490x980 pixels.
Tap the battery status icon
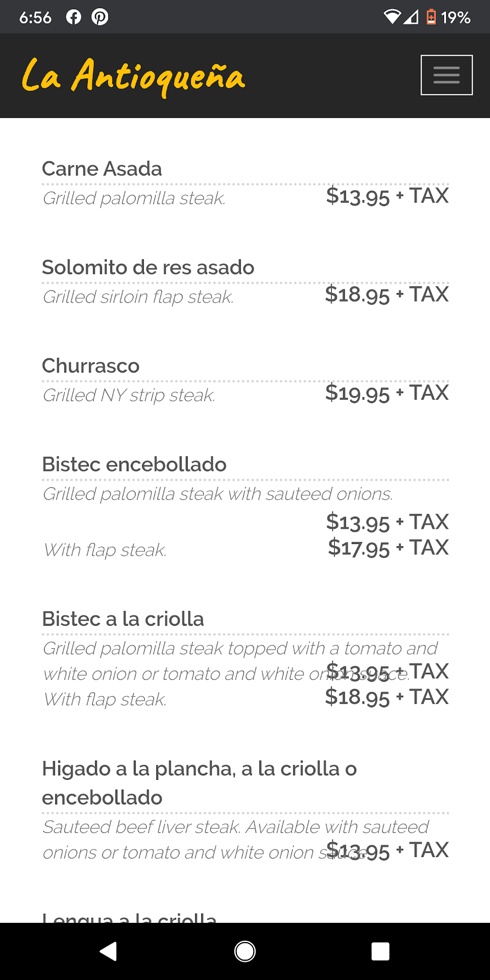click(x=431, y=17)
